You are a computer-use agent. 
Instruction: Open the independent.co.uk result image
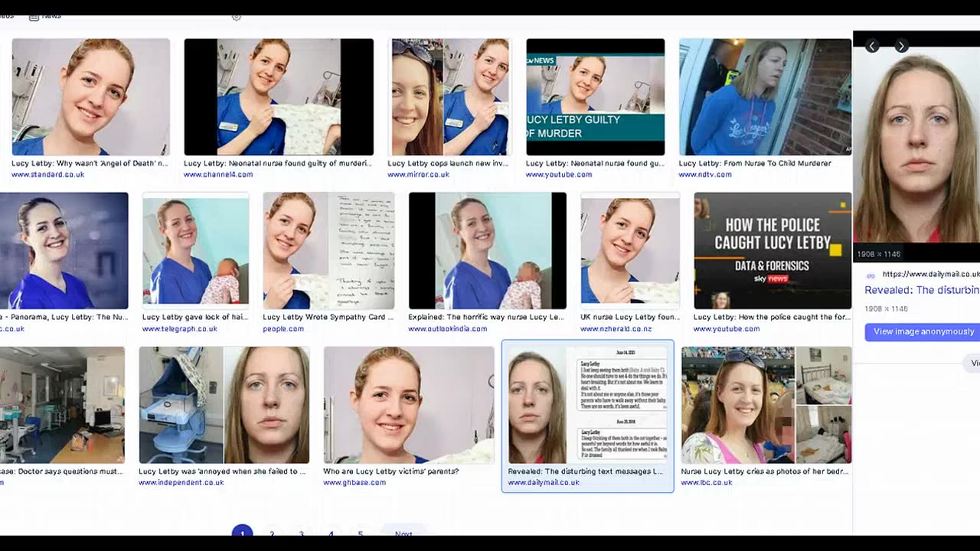[224, 405]
